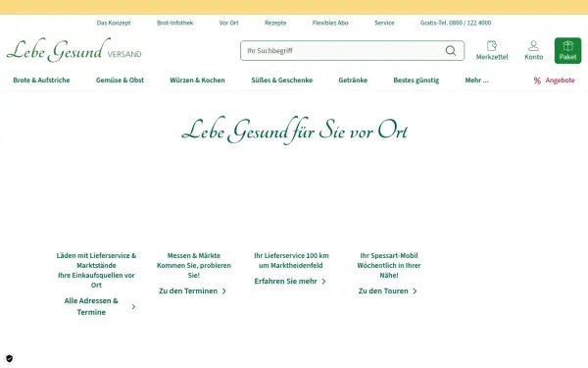Follow the Erfahren Sie mehr link
This screenshot has width=588, height=368.
coord(286,282)
